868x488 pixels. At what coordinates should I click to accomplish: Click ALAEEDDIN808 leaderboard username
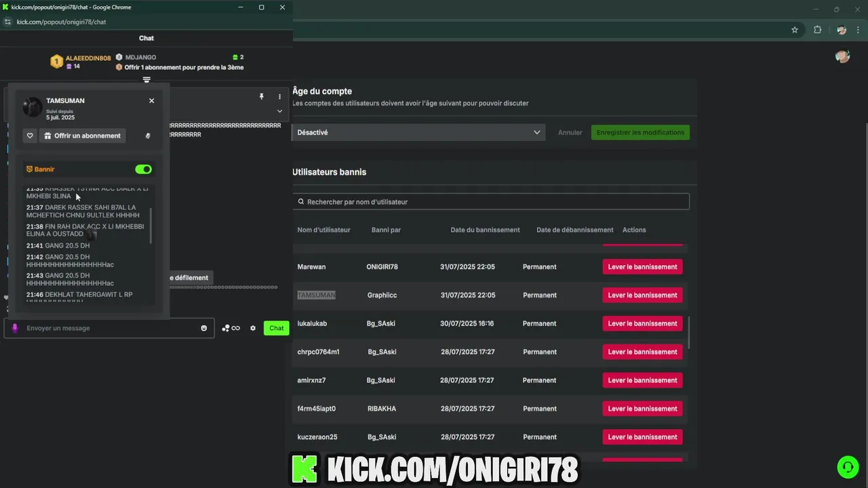coord(88,58)
